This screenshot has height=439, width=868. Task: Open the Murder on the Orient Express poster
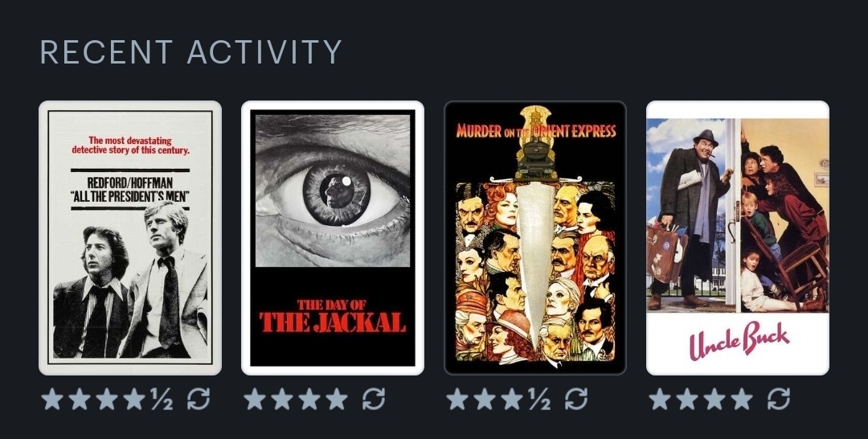[x=535, y=238]
